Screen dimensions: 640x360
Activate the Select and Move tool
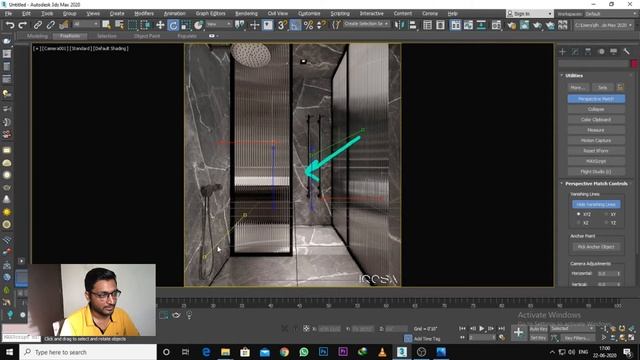click(160, 25)
